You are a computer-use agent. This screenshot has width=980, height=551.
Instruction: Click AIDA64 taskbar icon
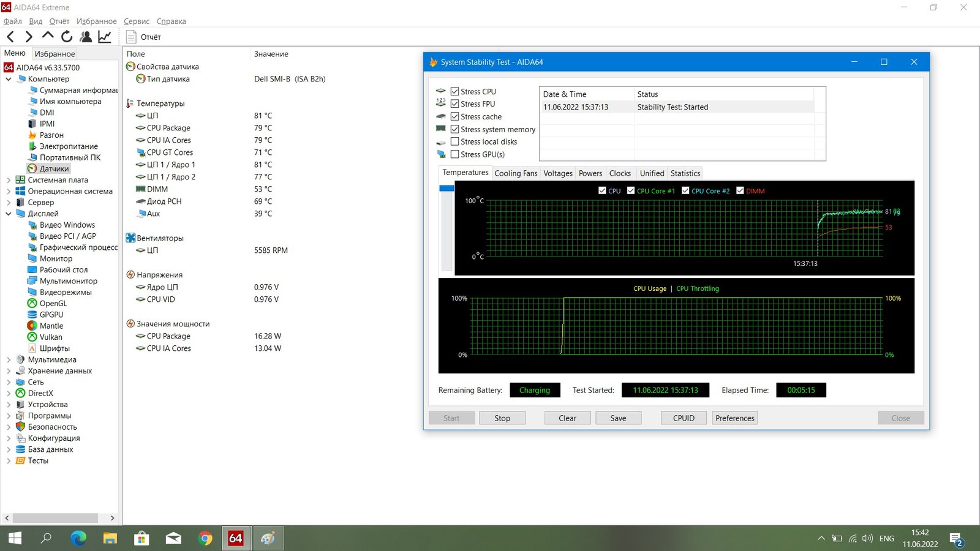click(x=236, y=538)
